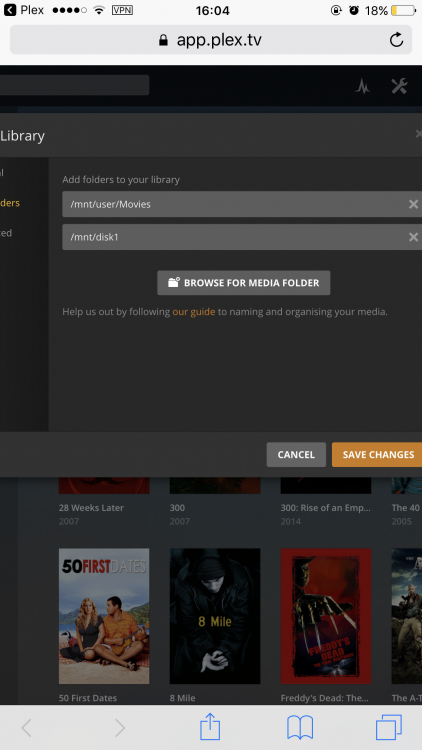Reload the page in Safari

click(396, 40)
